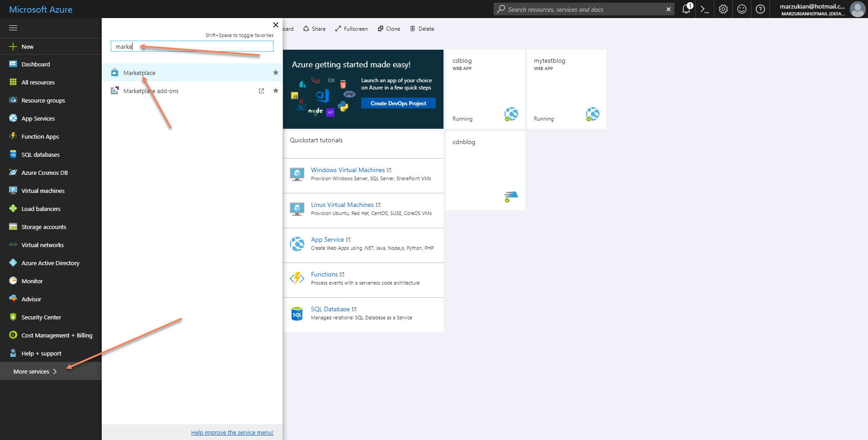
Task: Open the notifications bell
Action: [686, 9]
